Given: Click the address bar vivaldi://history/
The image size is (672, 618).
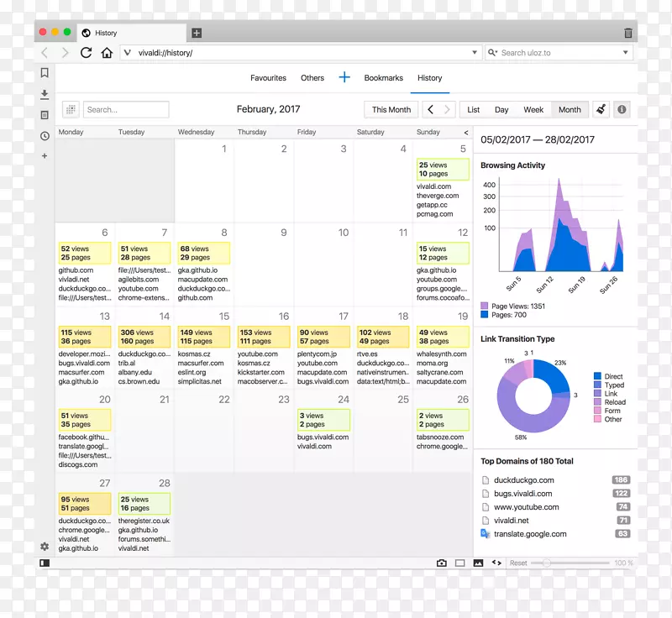Looking at the screenshot, I should 300,53.
